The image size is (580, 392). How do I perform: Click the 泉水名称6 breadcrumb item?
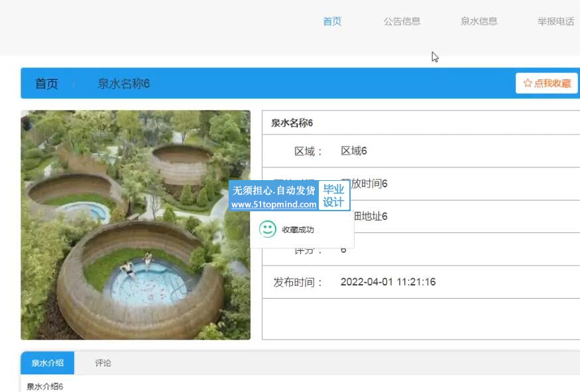click(x=123, y=83)
